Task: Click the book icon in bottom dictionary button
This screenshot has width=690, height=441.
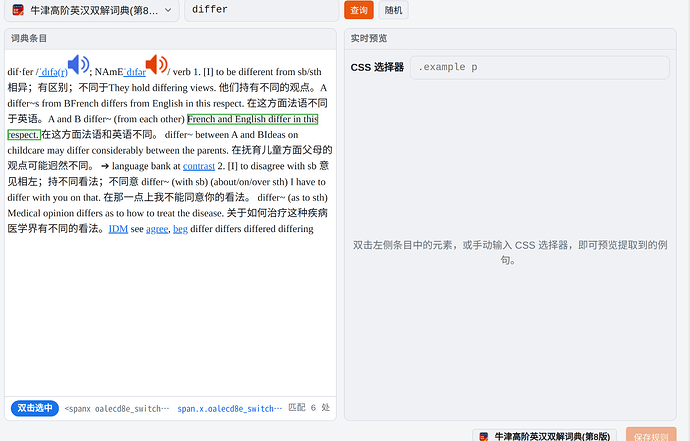Action: (x=484, y=437)
